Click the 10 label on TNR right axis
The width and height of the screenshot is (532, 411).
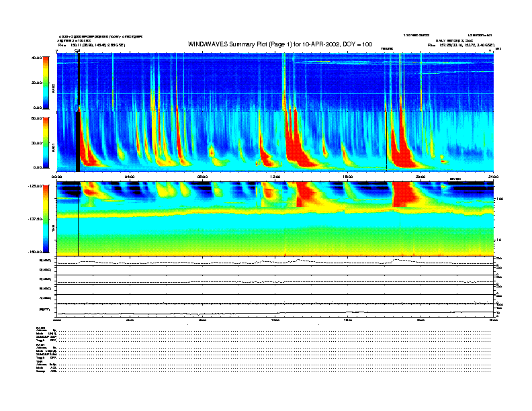pyautogui.click(x=500, y=240)
